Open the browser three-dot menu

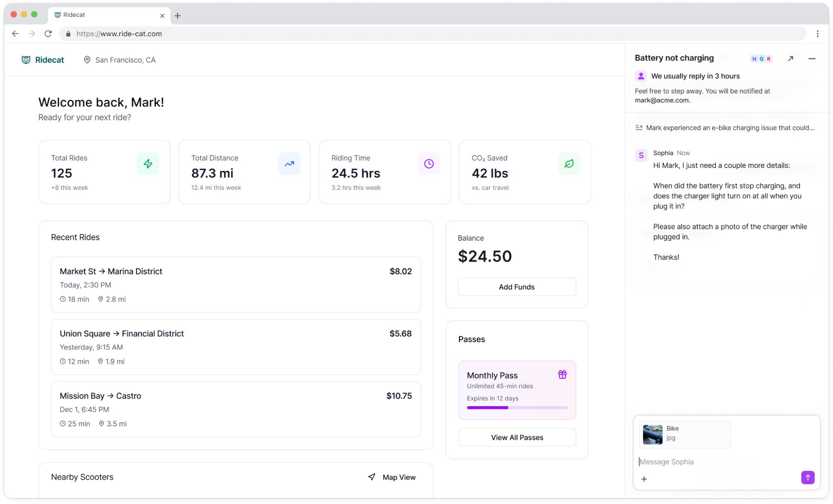817,34
